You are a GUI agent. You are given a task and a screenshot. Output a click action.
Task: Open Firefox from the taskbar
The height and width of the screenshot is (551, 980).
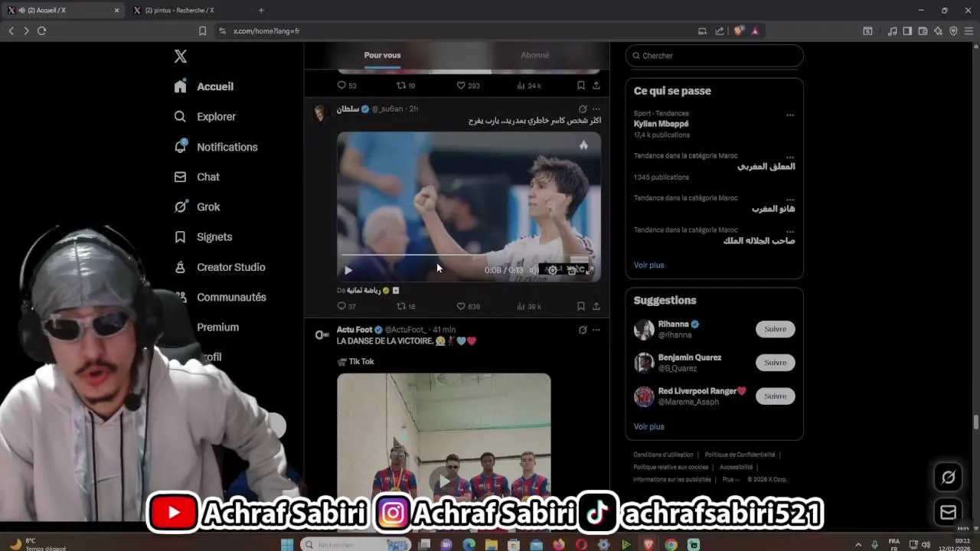click(559, 545)
